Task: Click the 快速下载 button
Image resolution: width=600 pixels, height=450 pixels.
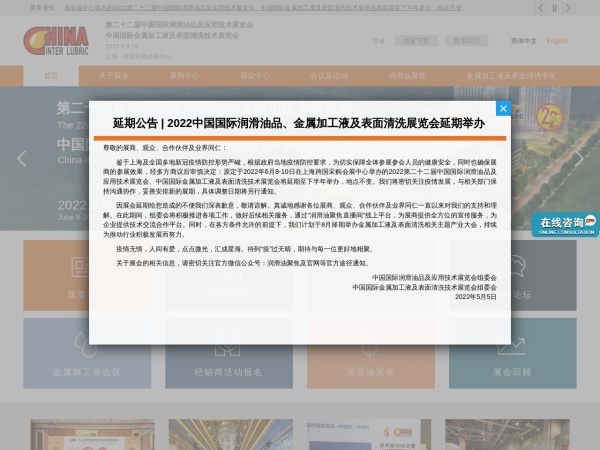Action: tap(416, 41)
